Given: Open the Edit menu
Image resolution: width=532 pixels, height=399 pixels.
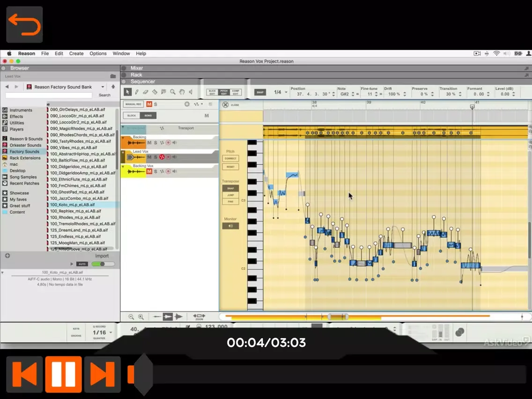Looking at the screenshot, I should 59,53.
